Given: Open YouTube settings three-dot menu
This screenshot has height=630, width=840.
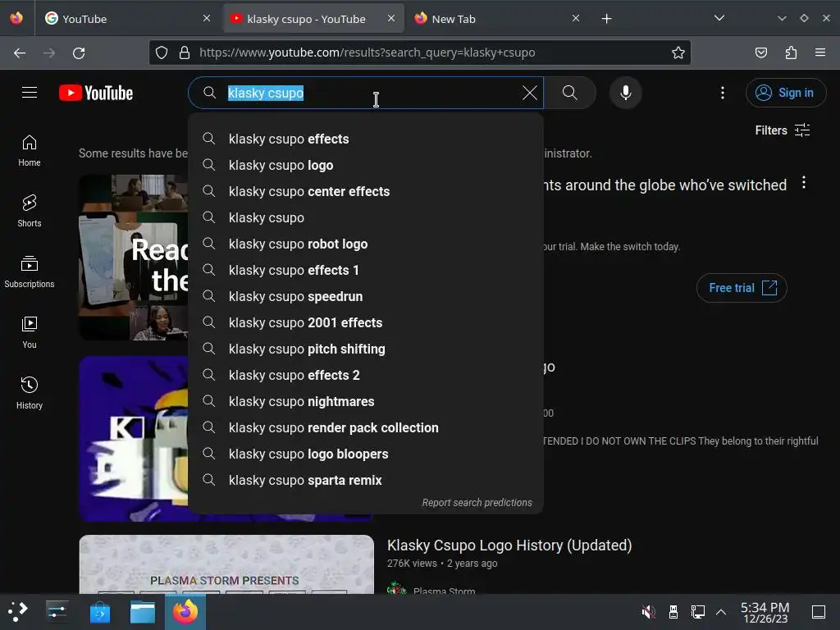Looking at the screenshot, I should (x=722, y=93).
